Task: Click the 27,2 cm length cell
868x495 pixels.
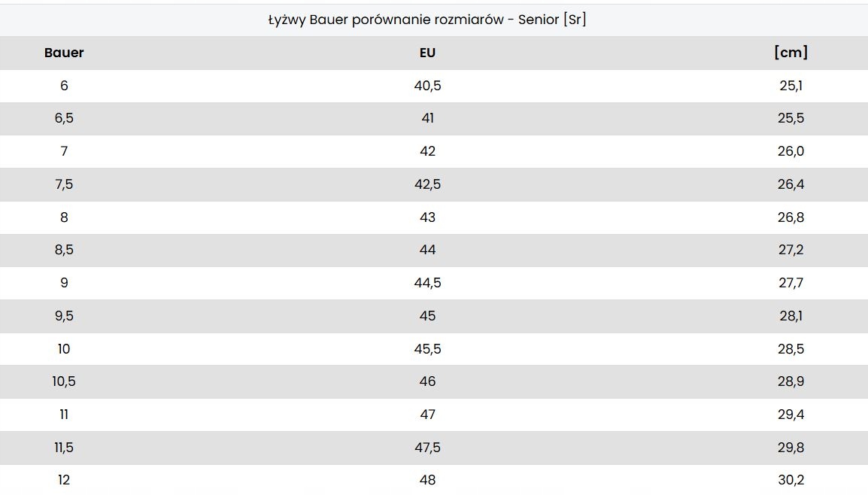Action: [791, 250]
